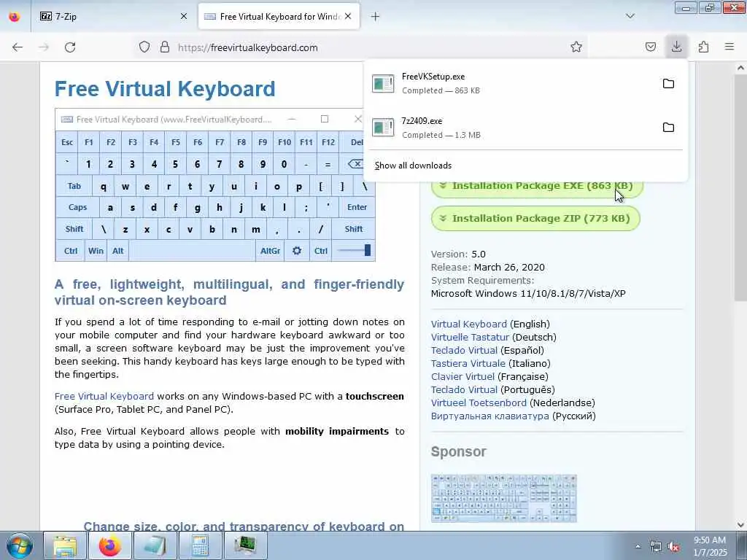Bookmark this page with the star

tap(576, 47)
